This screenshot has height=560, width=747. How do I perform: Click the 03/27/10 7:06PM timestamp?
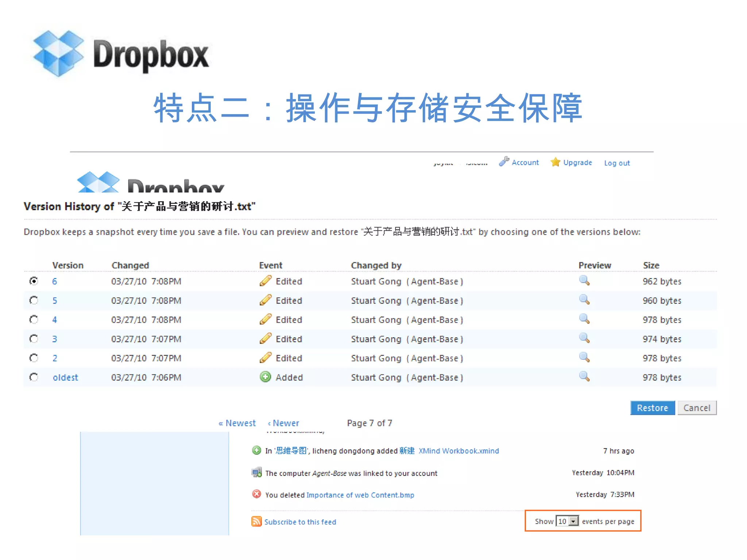[x=146, y=377]
